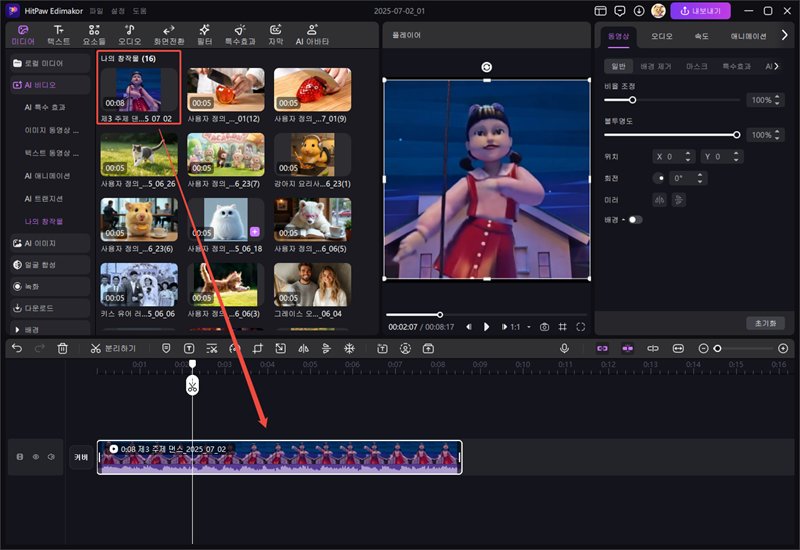Flip vertically in 미러 property row
800x550 pixels.
click(679, 200)
